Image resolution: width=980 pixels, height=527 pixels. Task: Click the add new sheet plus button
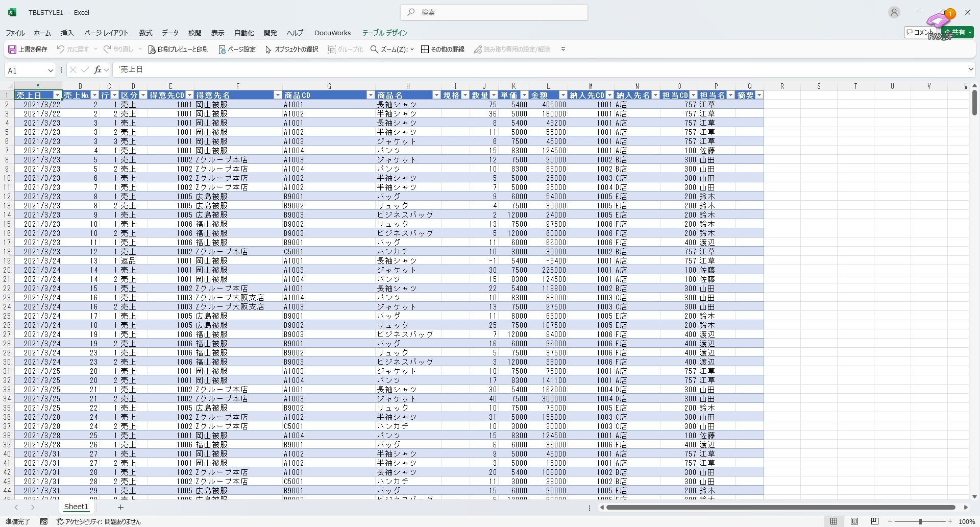tap(120, 507)
